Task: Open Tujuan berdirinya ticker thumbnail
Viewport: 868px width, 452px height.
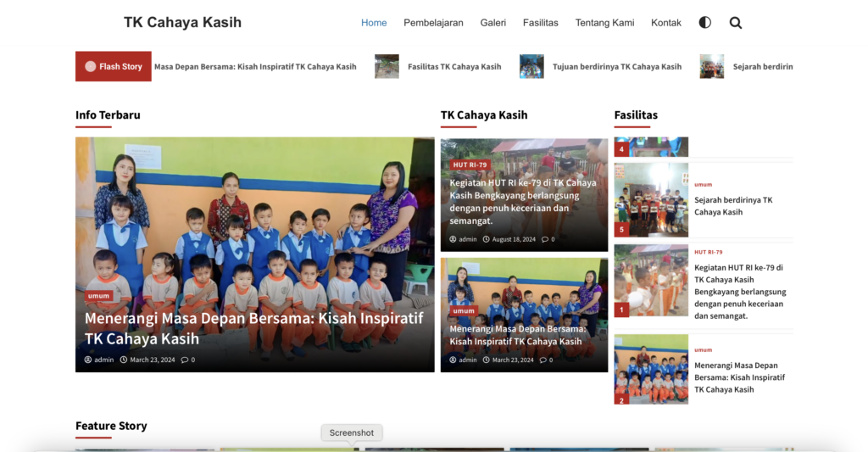Action: pos(531,66)
